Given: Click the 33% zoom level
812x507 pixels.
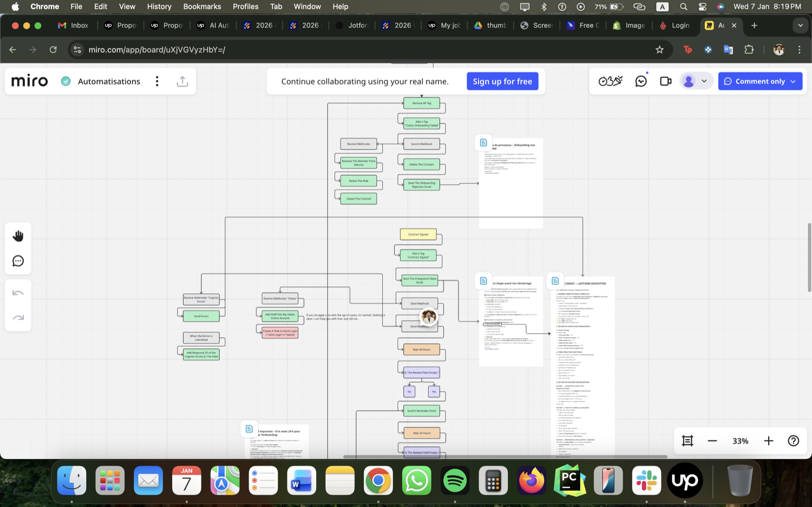Looking at the screenshot, I should coord(740,441).
